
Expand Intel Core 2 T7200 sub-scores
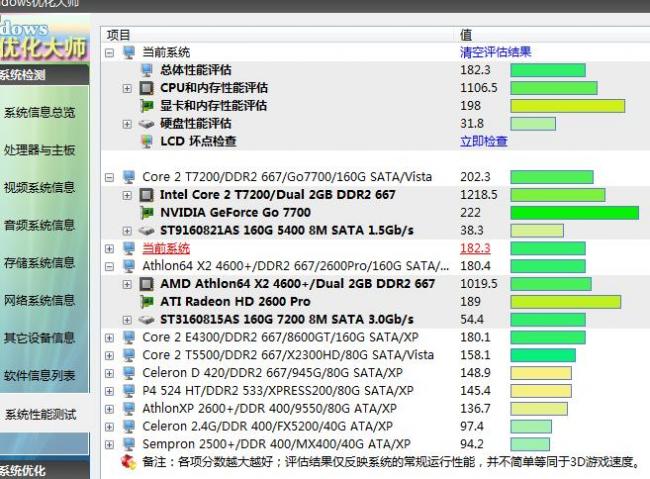pyautogui.click(x=127, y=195)
